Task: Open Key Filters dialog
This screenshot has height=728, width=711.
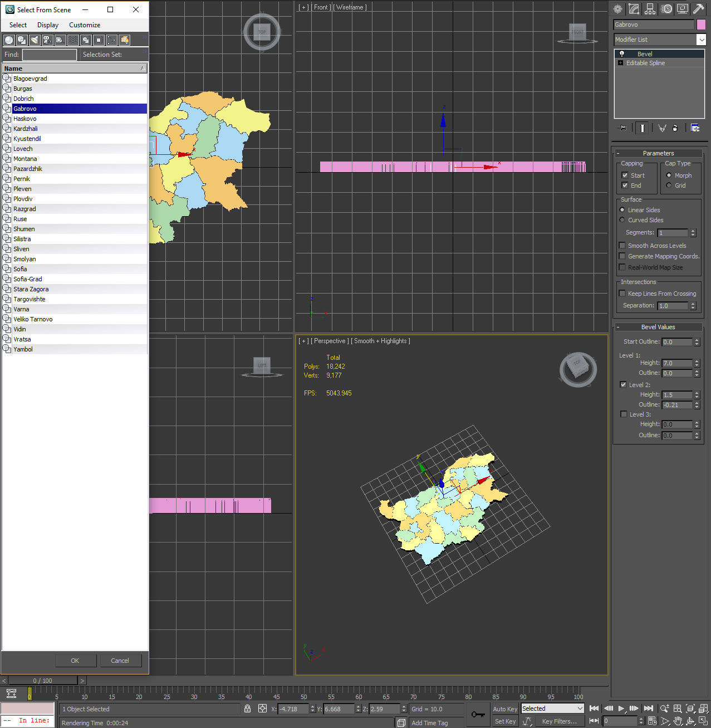Action: pyautogui.click(x=560, y=721)
